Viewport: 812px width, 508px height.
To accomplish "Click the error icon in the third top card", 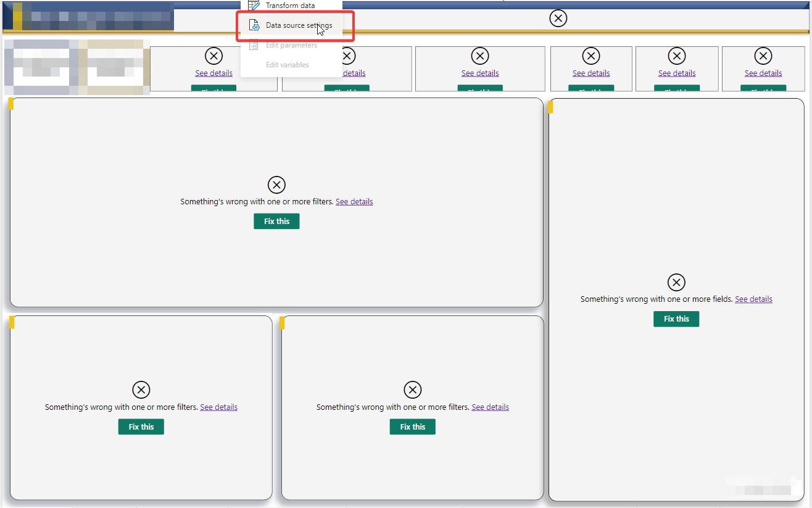I will [x=480, y=56].
